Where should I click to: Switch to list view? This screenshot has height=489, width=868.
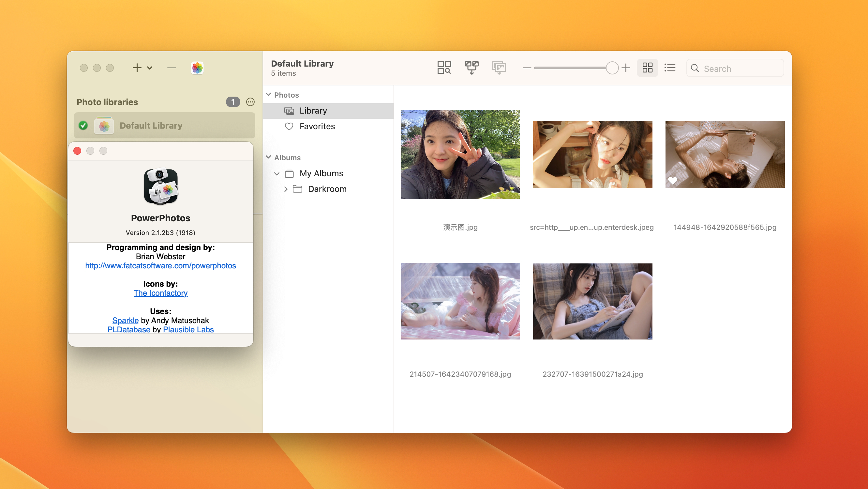[669, 68]
